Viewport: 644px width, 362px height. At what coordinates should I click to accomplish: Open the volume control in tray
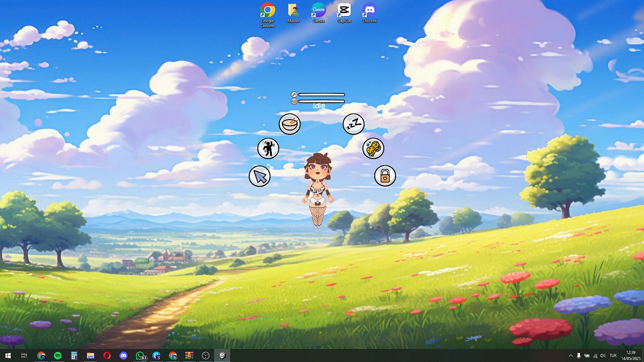point(603,356)
